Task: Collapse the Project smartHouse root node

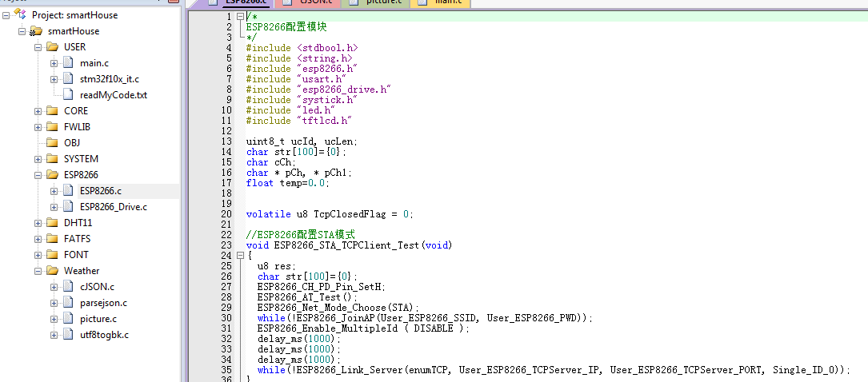Action: point(6,15)
